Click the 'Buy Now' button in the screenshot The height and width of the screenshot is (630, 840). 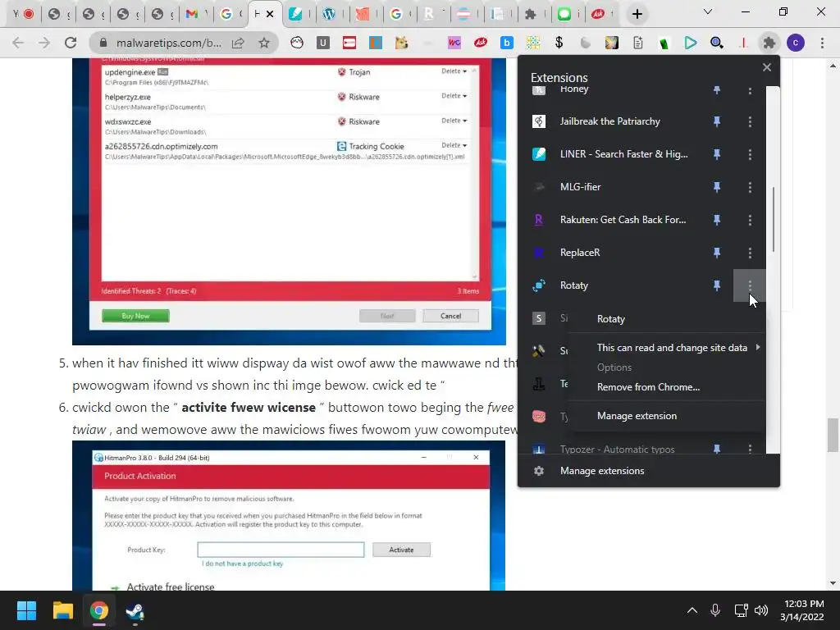135,316
